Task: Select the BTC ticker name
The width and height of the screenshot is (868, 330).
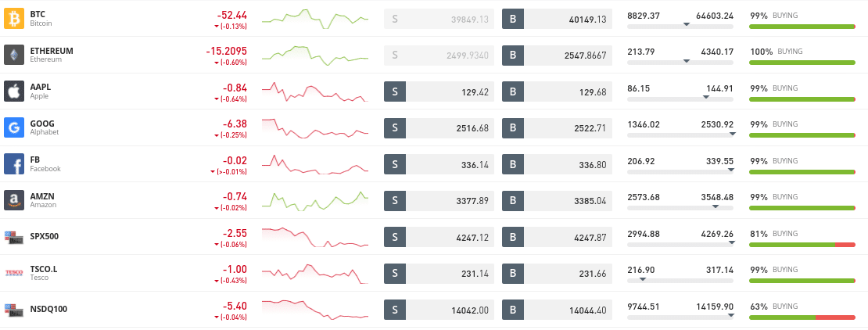Action: 38,14
